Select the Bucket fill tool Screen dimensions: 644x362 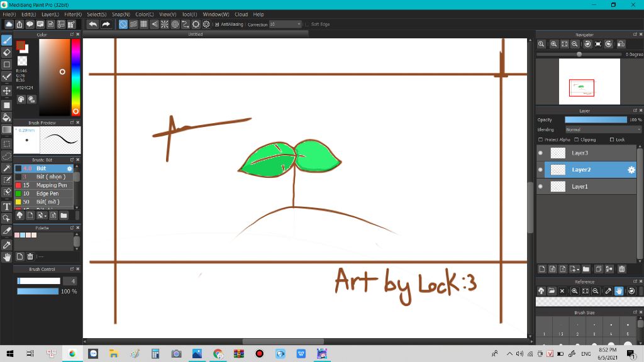coord(6,118)
